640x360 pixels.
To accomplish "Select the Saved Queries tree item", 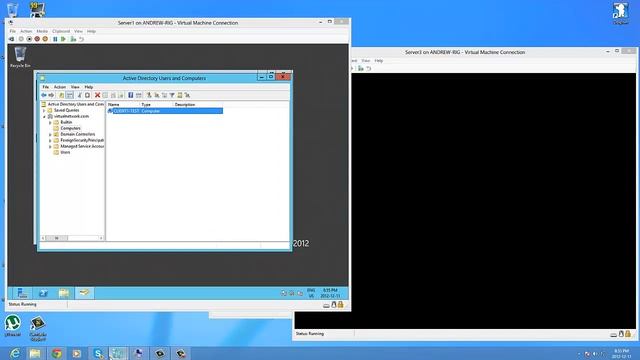I will click(x=67, y=110).
